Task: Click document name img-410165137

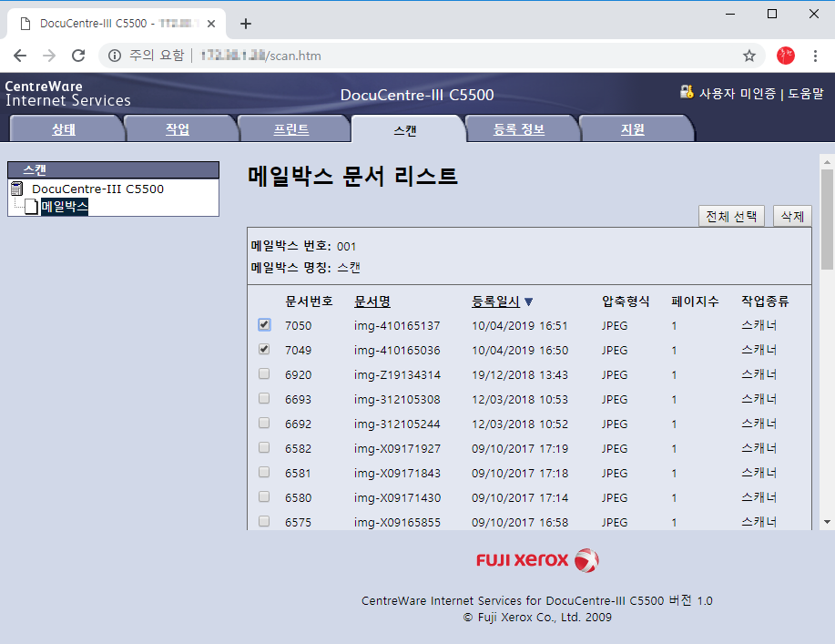Action: [x=397, y=325]
